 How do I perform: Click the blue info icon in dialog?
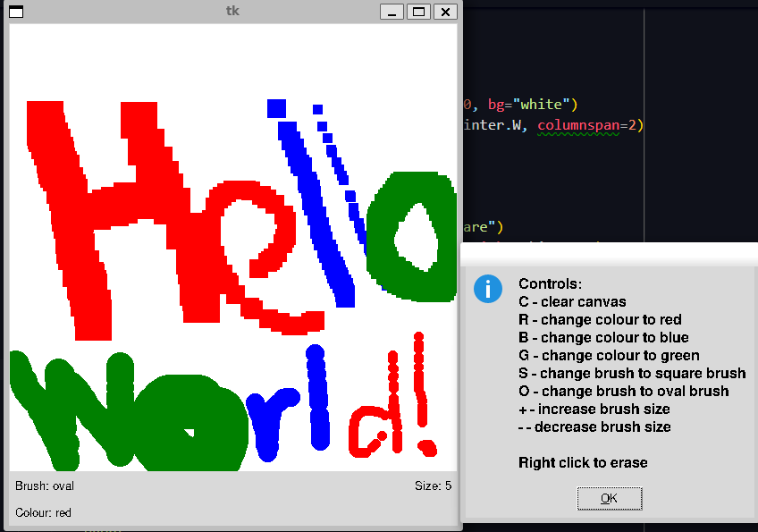[x=487, y=289]
